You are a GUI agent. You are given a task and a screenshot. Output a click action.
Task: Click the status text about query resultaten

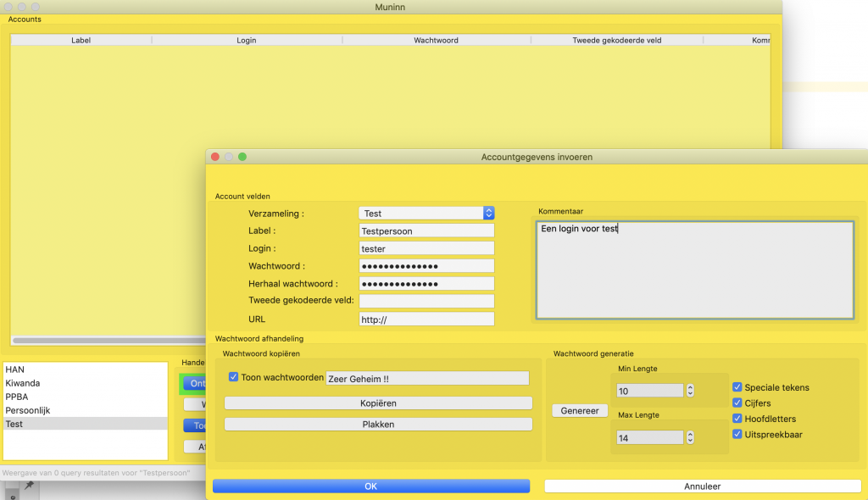pyautogui.click(x=97, y=473)
